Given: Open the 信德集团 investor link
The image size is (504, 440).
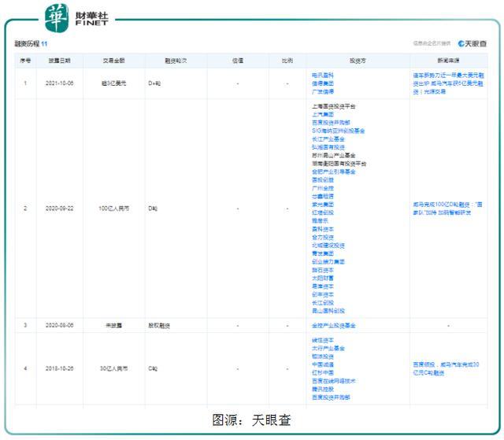Looking at the screenshot, I should click(323, 83).
